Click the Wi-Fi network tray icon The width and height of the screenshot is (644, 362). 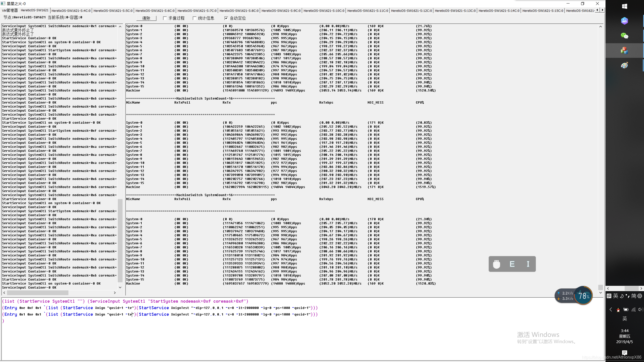633,310
